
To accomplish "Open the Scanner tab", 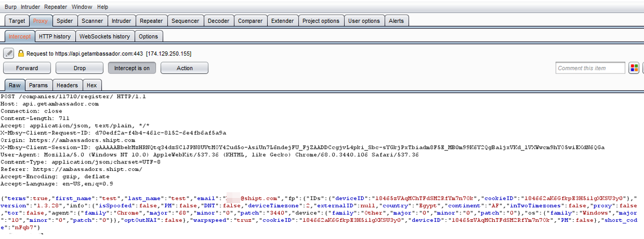I will pos(92,21).
